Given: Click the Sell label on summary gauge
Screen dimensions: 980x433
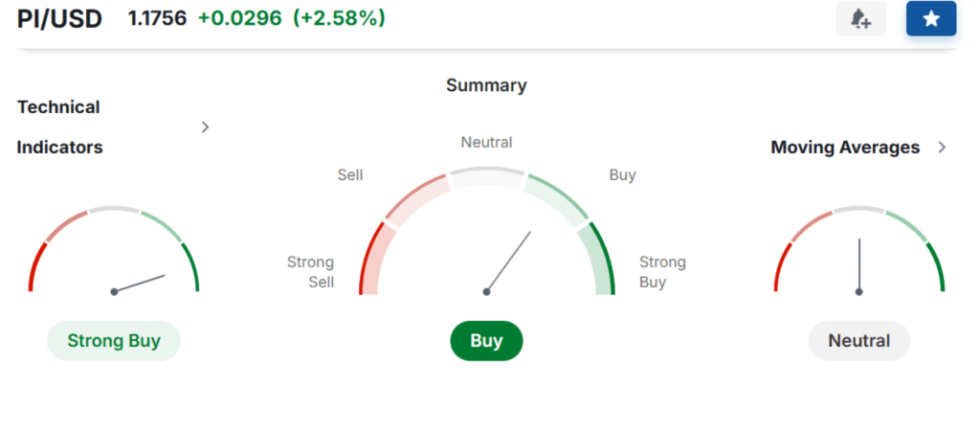Looking at the screenshot, I should [x=350, y=175].
